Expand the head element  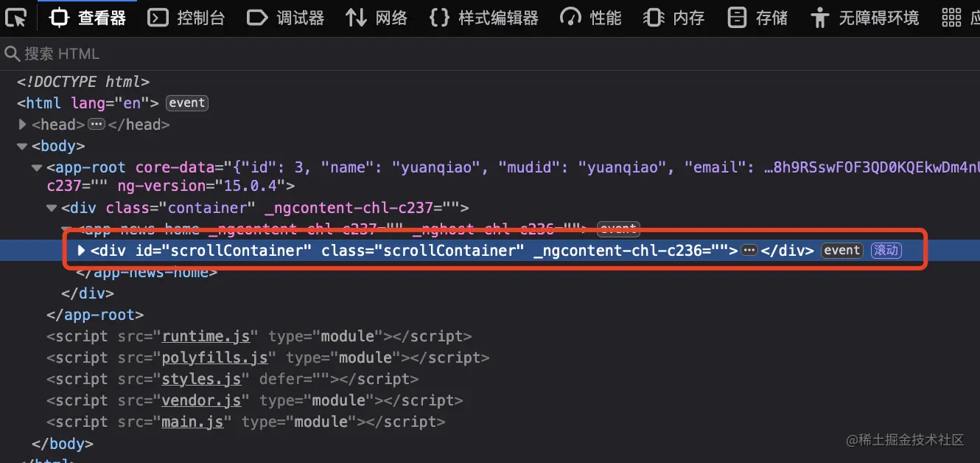[23, 125]
